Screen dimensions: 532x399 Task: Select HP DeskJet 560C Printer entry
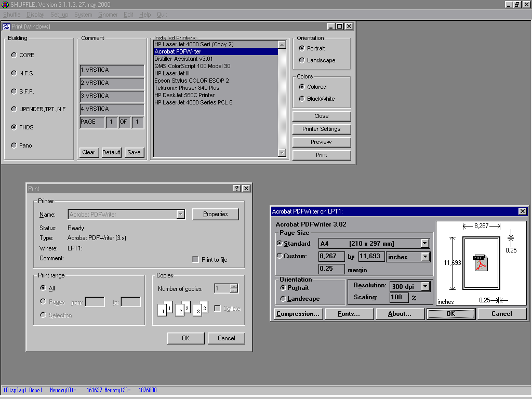(216, 96)
